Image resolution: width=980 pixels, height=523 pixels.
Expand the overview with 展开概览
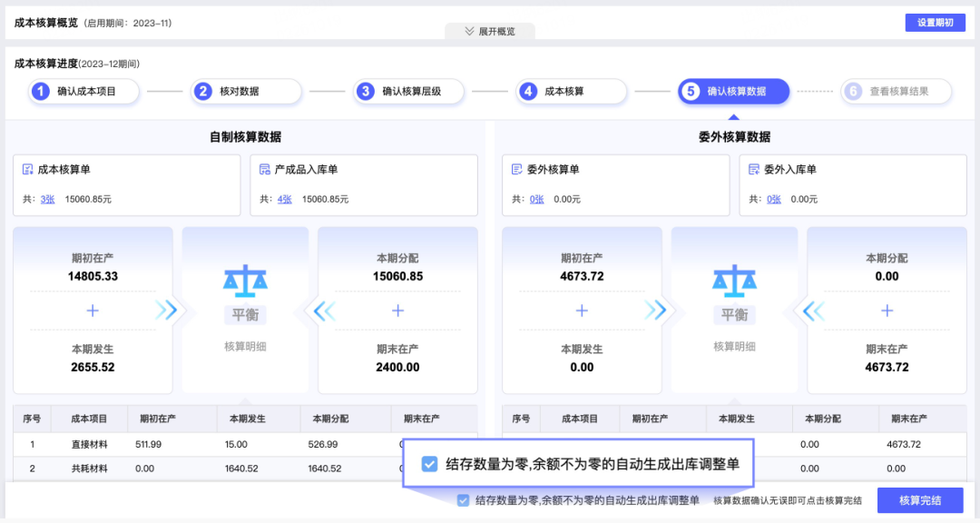490,31
